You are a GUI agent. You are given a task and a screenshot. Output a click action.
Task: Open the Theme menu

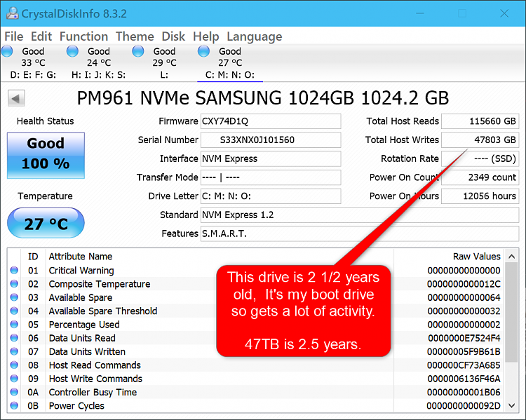pos(135,36)
